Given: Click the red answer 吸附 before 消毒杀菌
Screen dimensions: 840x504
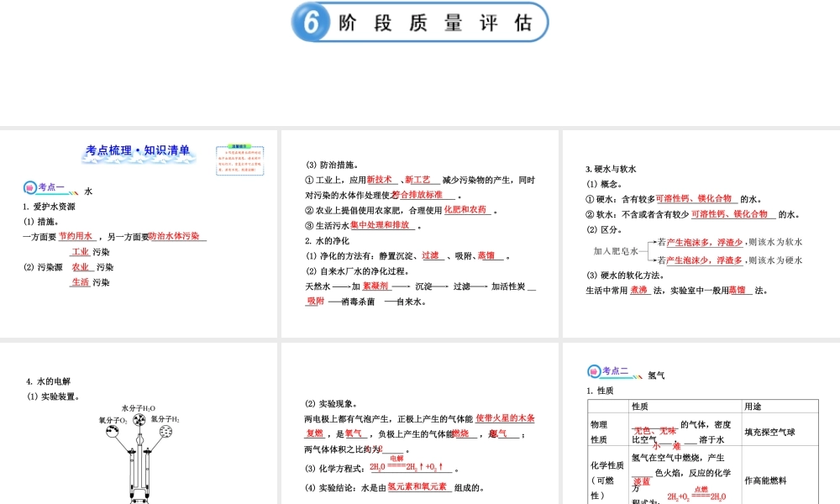Looking at the screenshot, I should [x=316, y=301].
